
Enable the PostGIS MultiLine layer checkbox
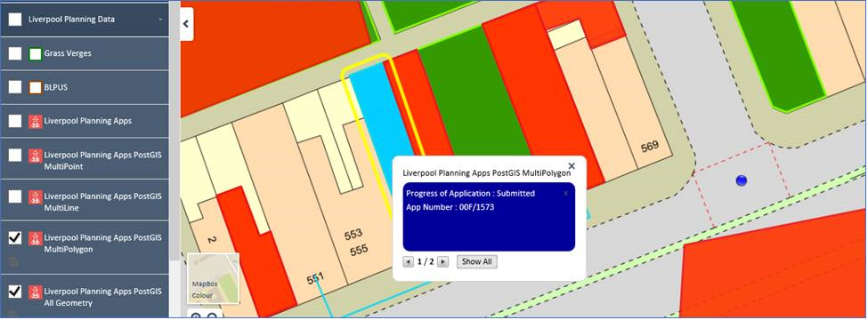[x=15, y=196]
